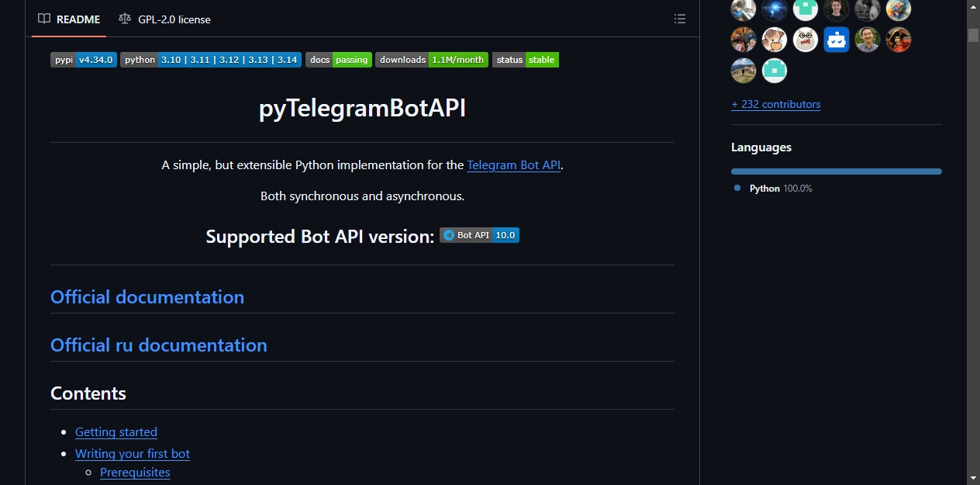Open the cat with glasses avatar

806,40
